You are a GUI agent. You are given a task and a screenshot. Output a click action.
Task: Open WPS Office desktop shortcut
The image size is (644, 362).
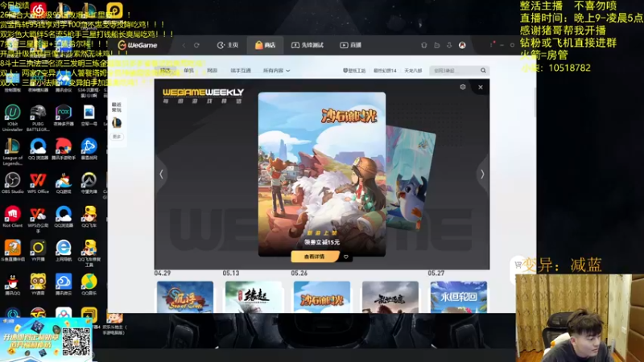coord(38,183)
